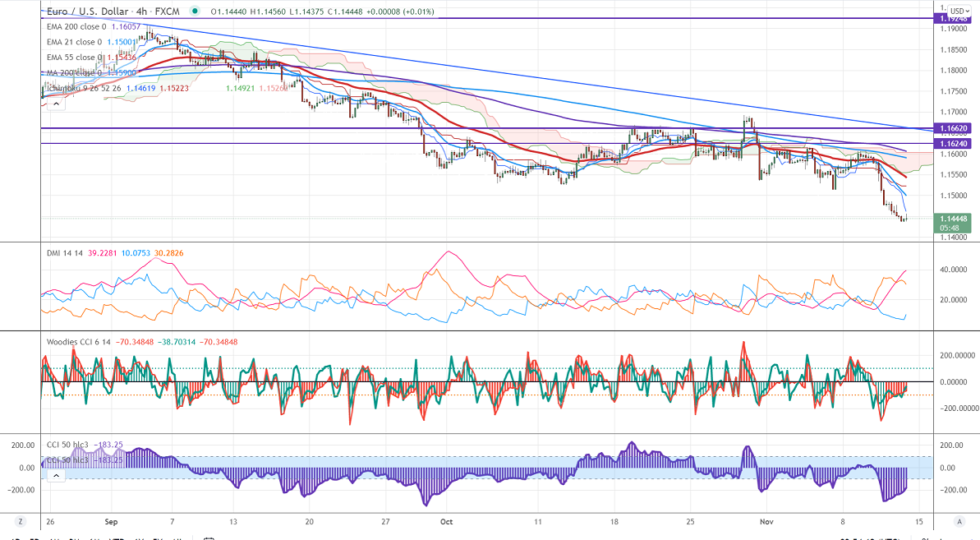Click the 1.17000 price axis label
Image resolution: width=980 pixels, height=540 pixels.
(953, 113)
